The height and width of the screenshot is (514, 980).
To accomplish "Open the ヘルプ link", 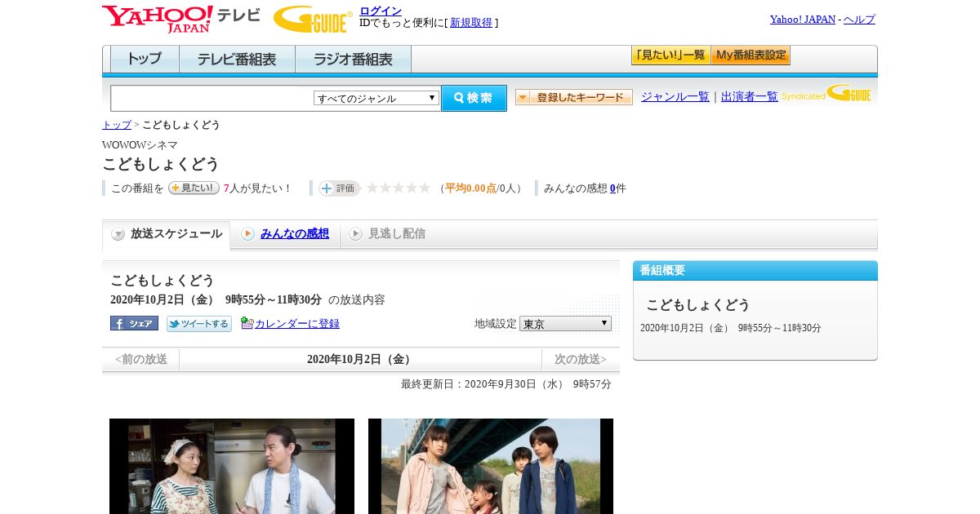I will click(x=859, y=19).
